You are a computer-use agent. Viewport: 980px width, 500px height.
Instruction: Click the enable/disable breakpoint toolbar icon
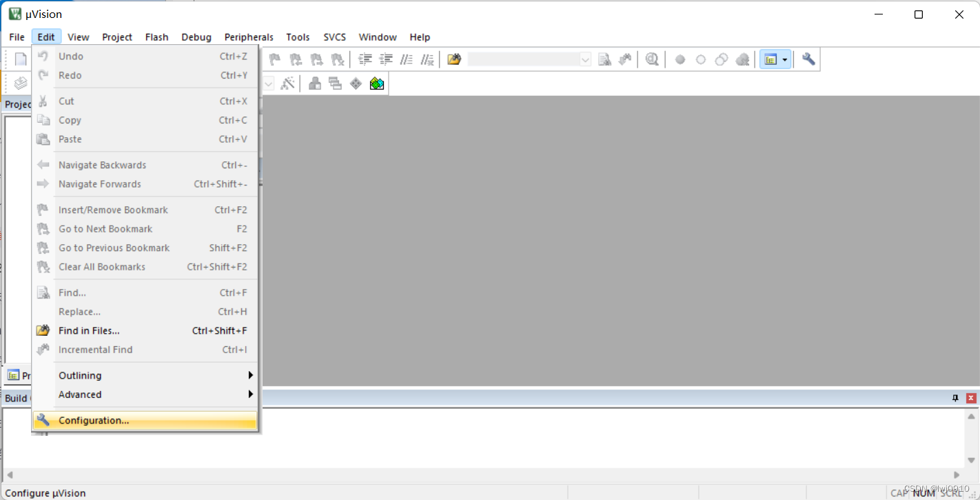point(701,59)
